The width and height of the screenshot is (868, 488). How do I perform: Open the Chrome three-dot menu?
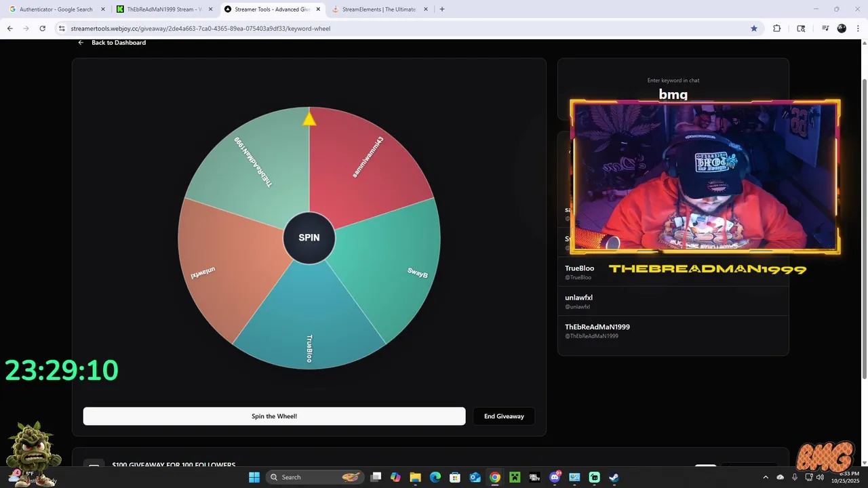click(x=858, y=28)
